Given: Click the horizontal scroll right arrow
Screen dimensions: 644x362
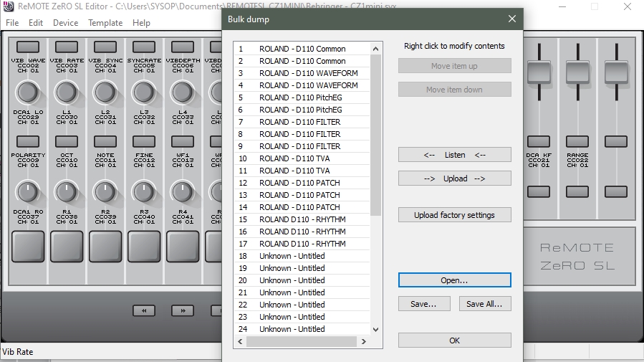Looking at the screenshot, I should pos(363,341).
